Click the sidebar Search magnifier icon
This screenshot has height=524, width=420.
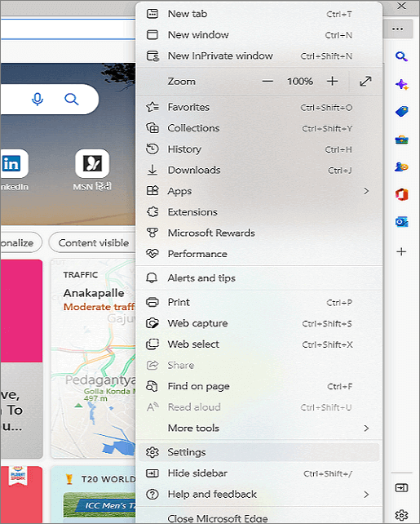[x=401, y=56]
